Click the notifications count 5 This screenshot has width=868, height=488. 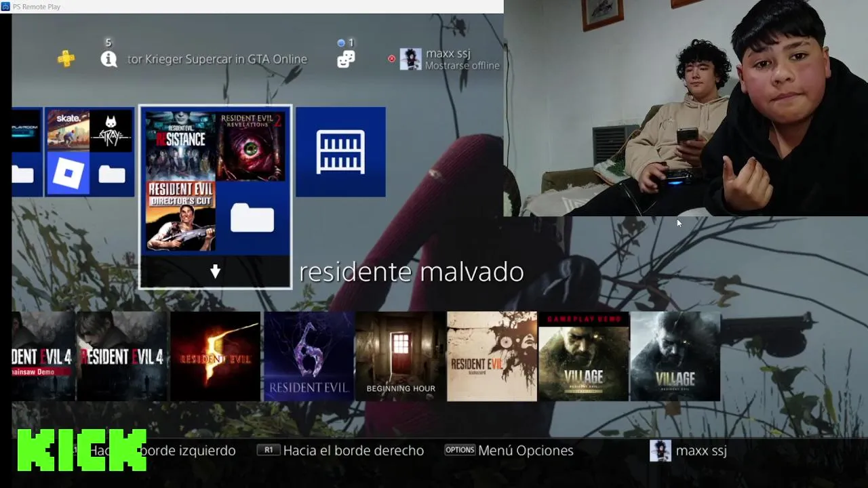point(108,43)
